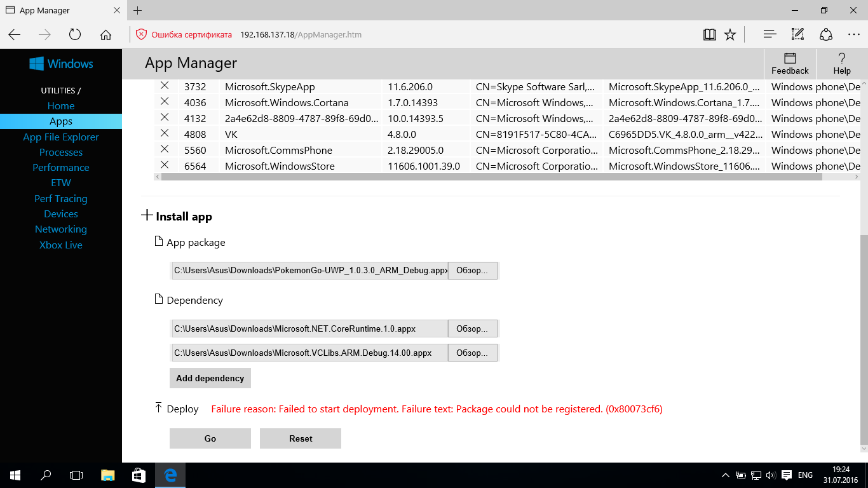Launch Windows Store from taskbar

coord(139,475)
